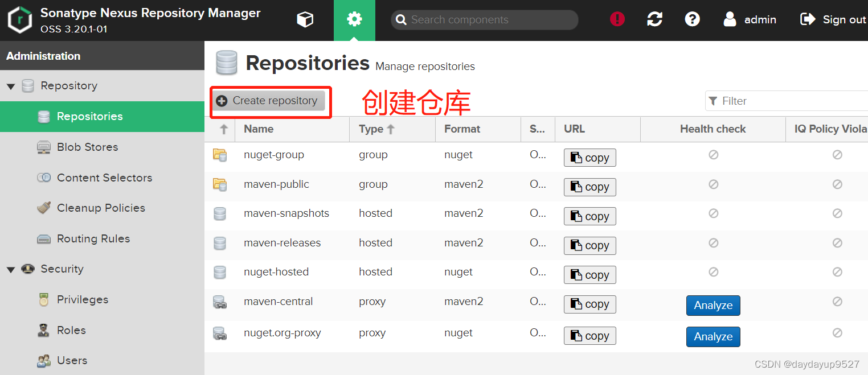The height and width of the screenshot is (375, 868).
Task: Open the maven-releases repository row
Action: pos(536,245)
